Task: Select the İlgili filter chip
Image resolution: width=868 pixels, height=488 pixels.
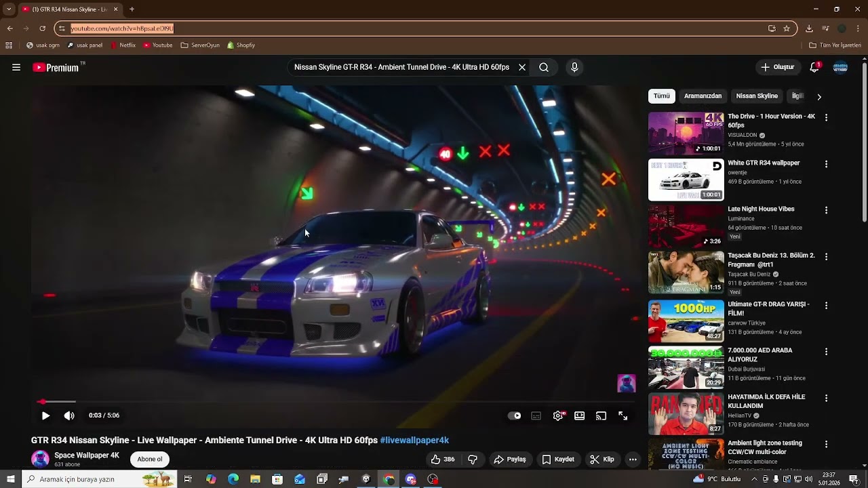Action: click(797, 96)
